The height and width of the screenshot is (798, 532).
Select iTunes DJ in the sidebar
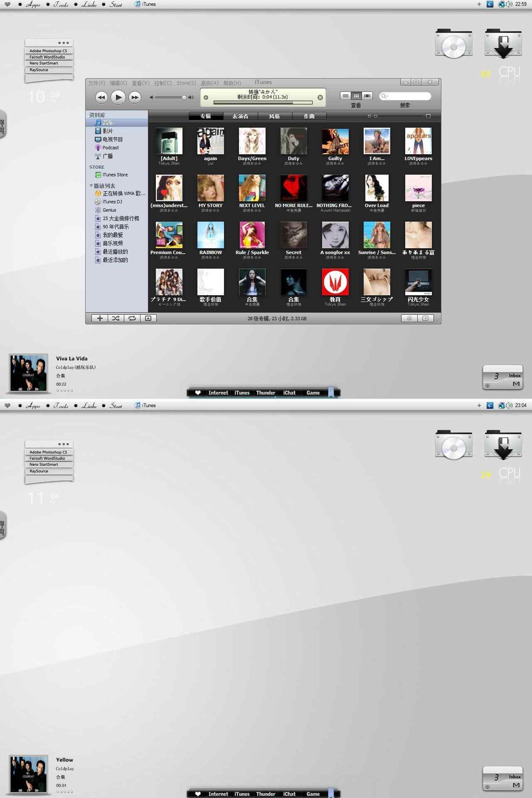click(x=117, y=202)
